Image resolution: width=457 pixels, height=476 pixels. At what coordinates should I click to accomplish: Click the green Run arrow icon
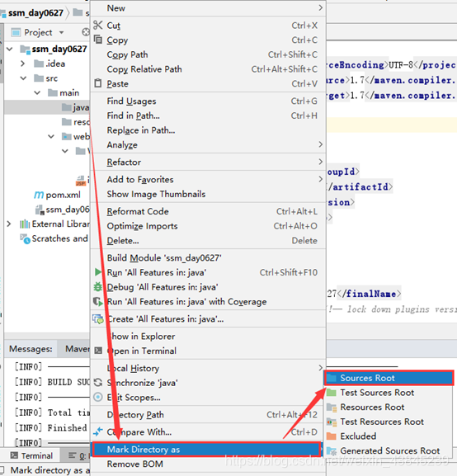(98, 272)
